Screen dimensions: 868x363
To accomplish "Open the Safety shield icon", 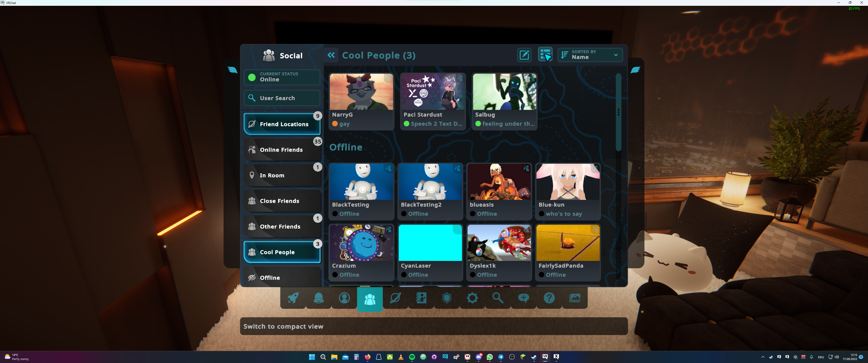I will coord(446,298).
